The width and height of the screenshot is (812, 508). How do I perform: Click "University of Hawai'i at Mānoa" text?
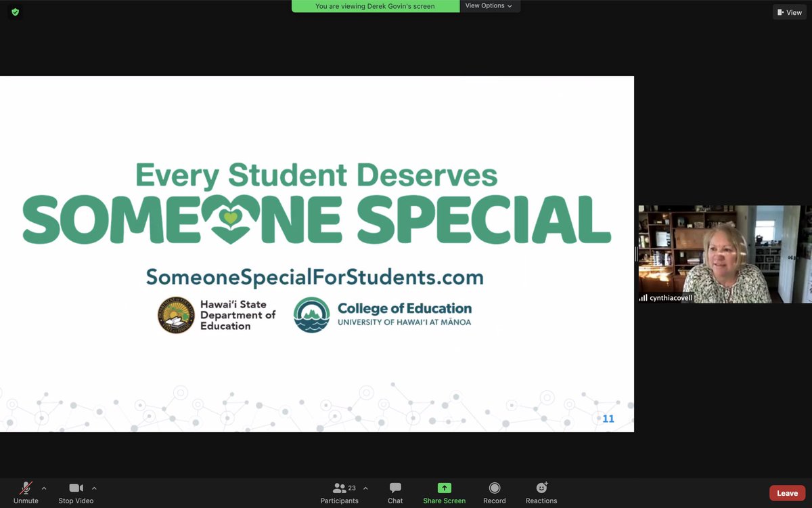click(404, 322)
